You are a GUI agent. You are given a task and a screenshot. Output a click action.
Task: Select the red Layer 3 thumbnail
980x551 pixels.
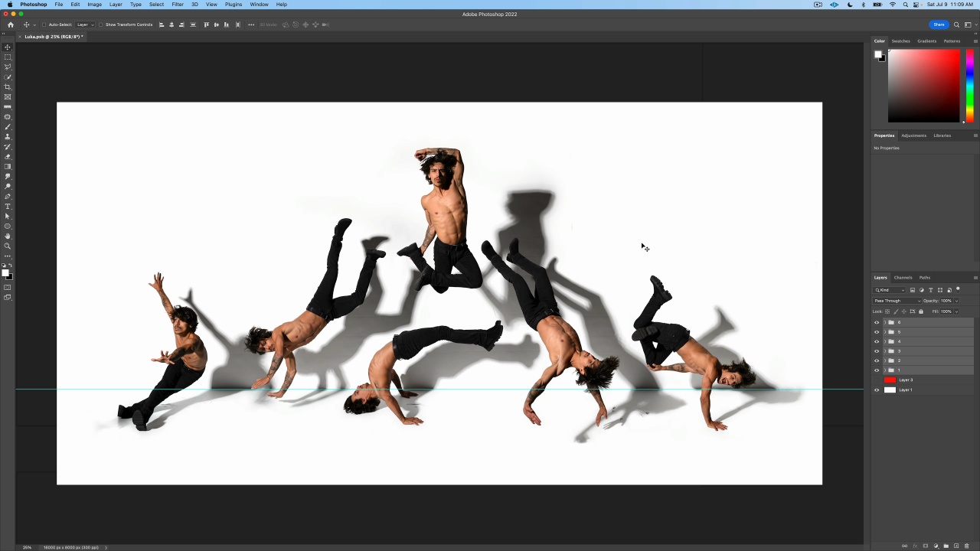(x=890, y=380)
